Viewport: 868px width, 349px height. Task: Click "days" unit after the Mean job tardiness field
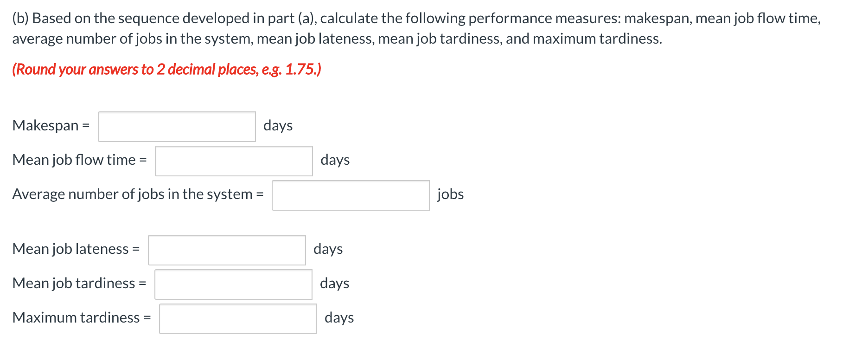[334, 284]
